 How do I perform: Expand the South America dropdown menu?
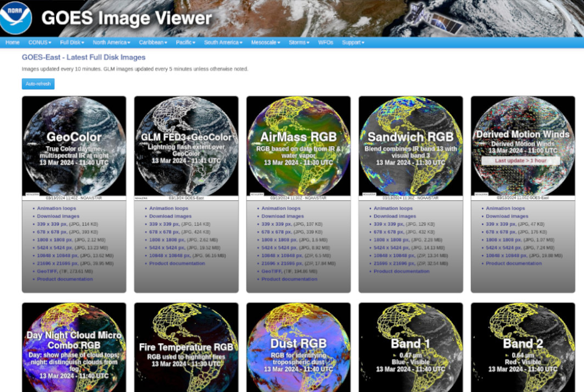[x=223, y=42]
